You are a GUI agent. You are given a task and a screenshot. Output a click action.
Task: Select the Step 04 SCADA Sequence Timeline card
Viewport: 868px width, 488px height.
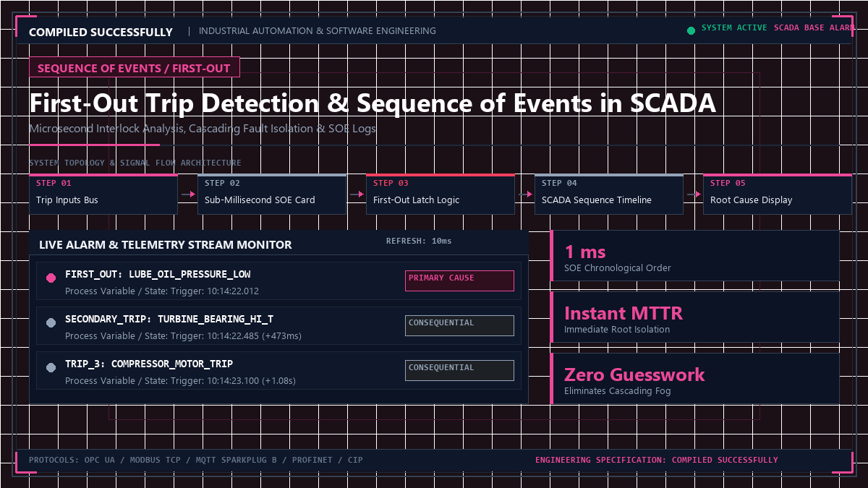609,194
